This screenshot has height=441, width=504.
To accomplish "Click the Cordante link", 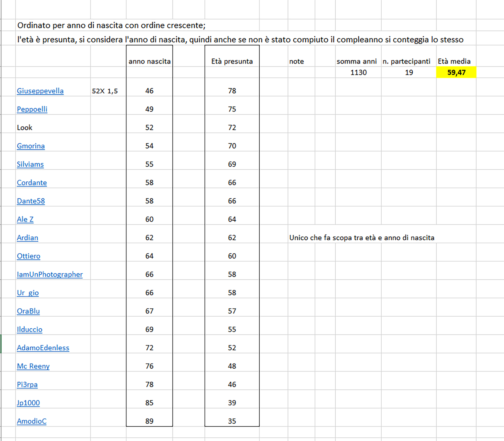I will pyautogui.click(x=32, y=183).
